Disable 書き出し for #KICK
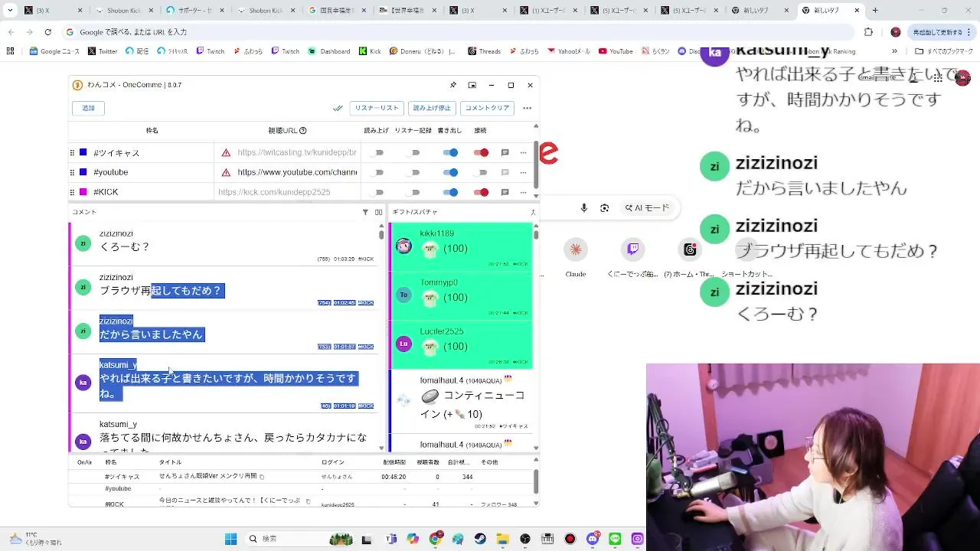980x551 pixels. pyautogui.click(x=451, y=192)
